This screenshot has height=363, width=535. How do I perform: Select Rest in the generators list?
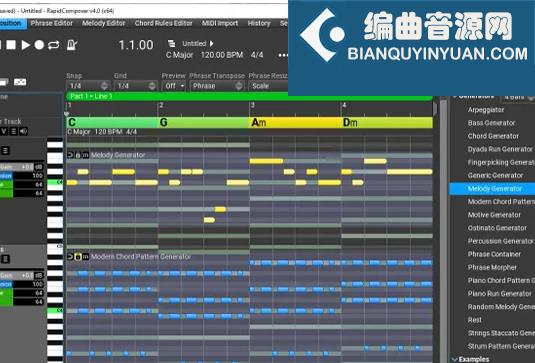click(475, 320)
